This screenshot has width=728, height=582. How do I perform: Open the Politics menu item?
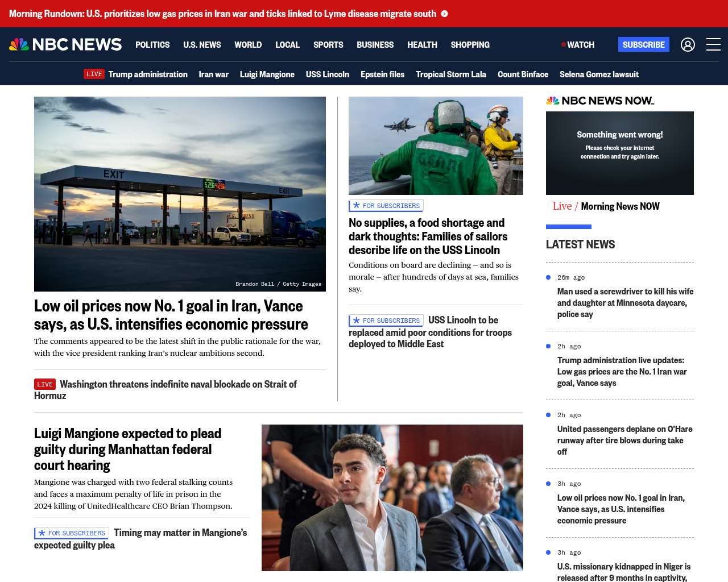152,44
